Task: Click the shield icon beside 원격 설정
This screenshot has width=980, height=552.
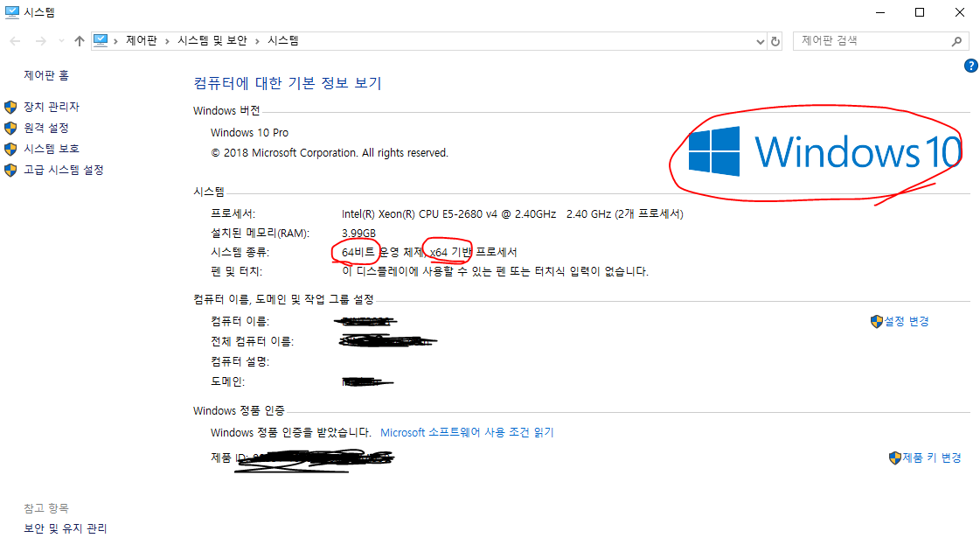Action: click(x=10, y=128)
